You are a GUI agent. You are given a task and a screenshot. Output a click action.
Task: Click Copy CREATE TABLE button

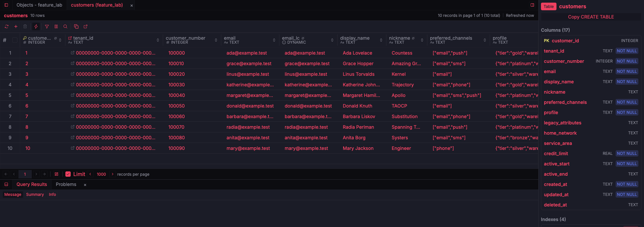tap(591, 17)
